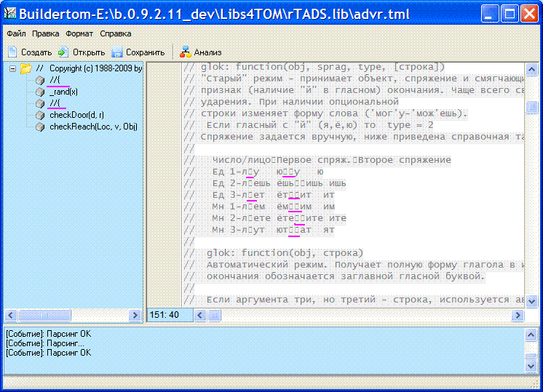Screen dimensions: 543x392
Task: Click the line glok: function(obj, строка)
Action: coord(273,253)
